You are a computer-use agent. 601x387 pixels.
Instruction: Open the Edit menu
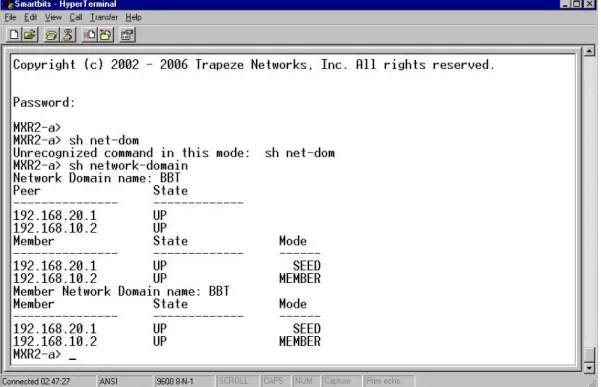tap(30, 17)
